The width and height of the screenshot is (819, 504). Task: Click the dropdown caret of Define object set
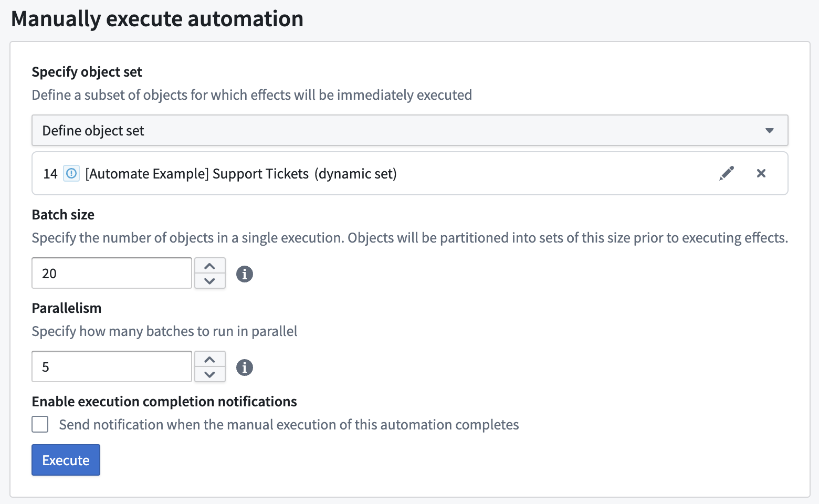(770, 131)
